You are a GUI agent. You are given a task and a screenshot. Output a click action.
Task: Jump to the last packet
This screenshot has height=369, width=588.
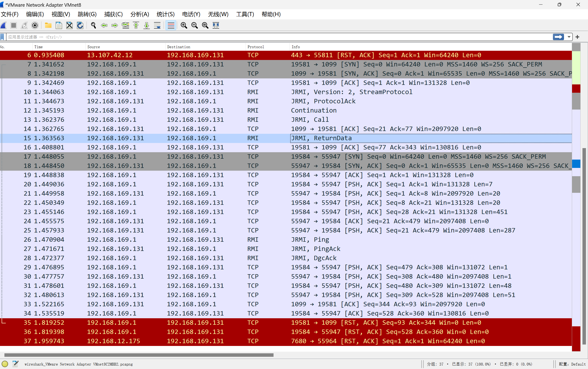coord(147,25)
